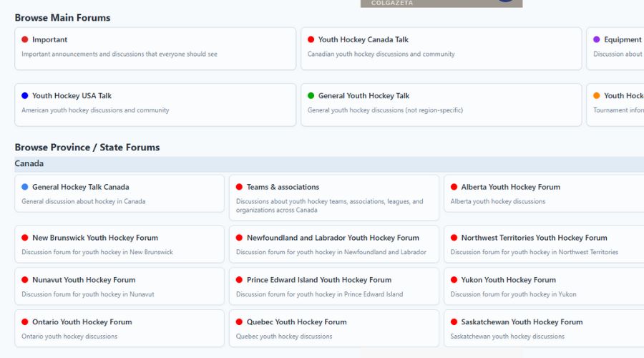
Task: Open Saskatchewan Youth Hockey Forum
Action: 544,329
